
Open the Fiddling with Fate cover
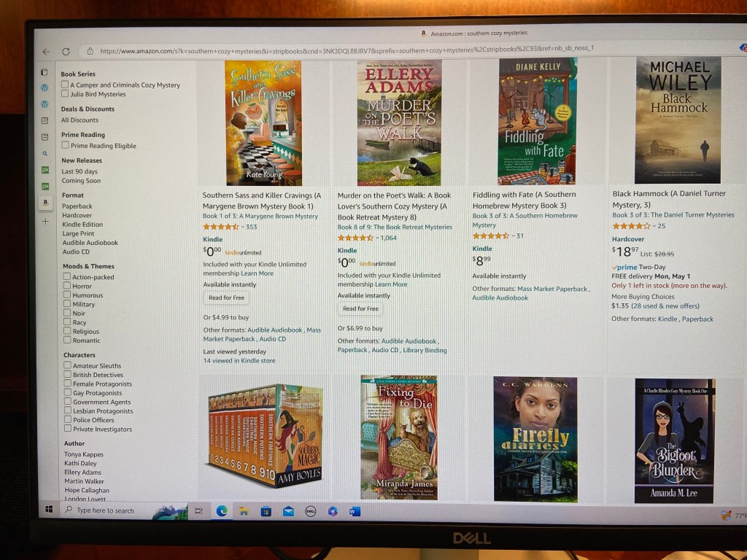(x=537, y=122)
